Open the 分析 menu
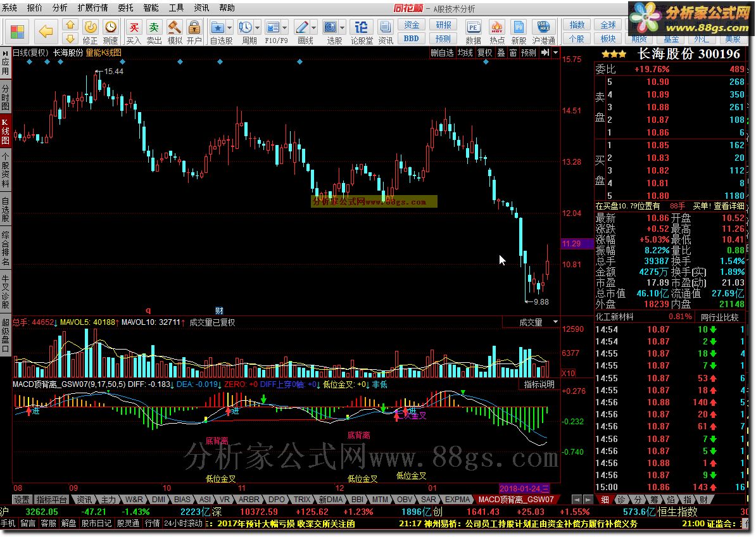 [x=60, y=8]
